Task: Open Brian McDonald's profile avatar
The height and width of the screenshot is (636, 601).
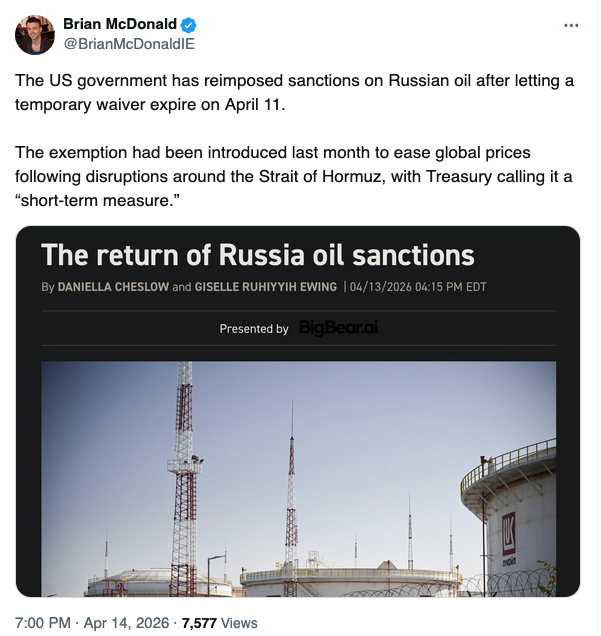Action: pyautogui.click(x=35, y=35)
